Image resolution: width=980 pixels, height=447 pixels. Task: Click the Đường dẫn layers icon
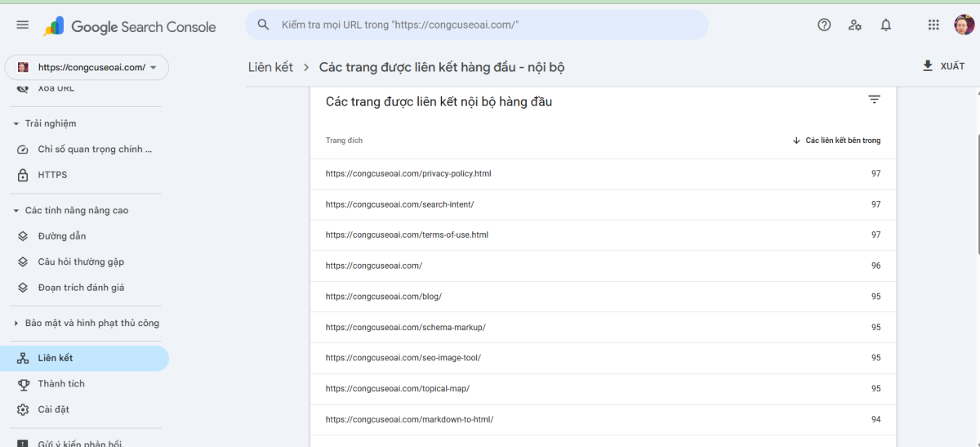point(23,236)
